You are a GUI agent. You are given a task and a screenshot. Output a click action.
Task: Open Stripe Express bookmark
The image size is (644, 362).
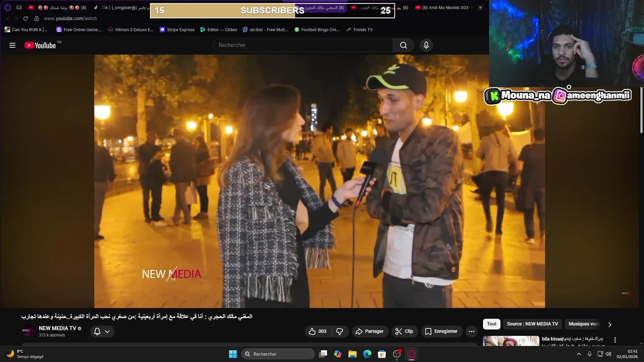click(177, 30)
